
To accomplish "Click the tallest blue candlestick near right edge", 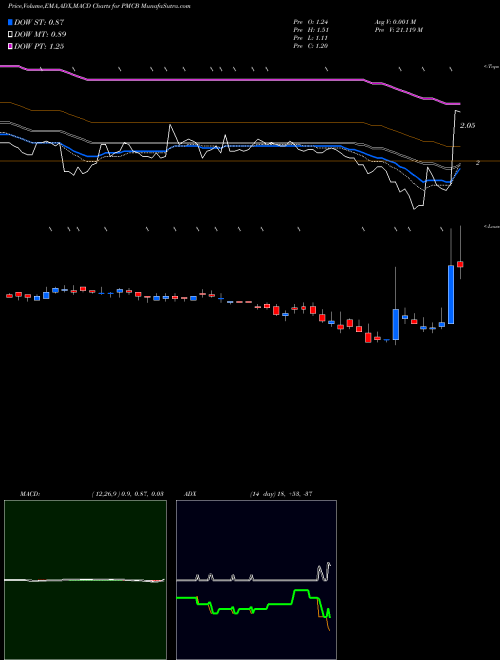I will click(x=451, y=294).
